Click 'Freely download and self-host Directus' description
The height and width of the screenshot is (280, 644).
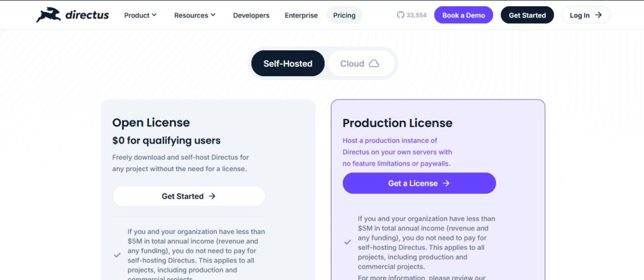180,163
